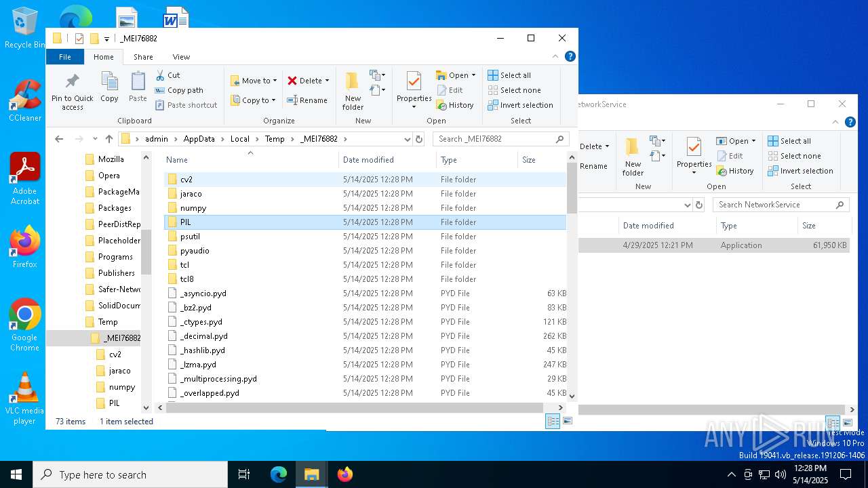The image size is (868, 488).
Task: Click New folder in NetworkService window
Action: coord(633,157)
